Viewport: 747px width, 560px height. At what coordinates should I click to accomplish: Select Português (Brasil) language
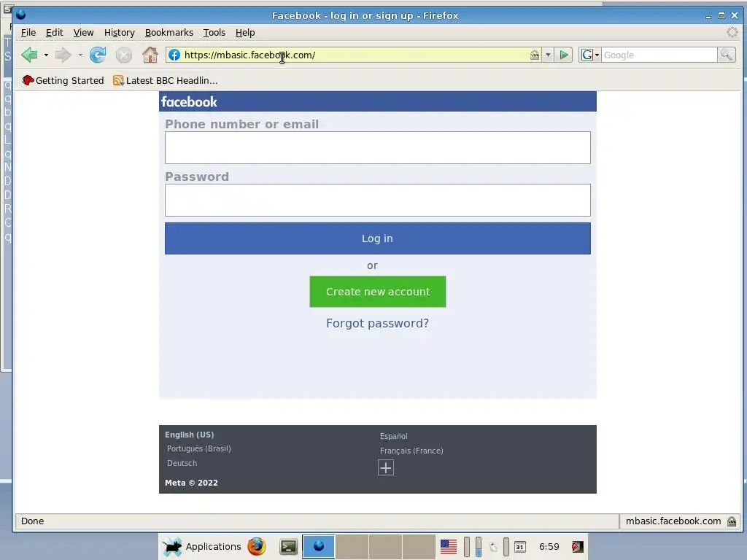click(x=198, y=448)
